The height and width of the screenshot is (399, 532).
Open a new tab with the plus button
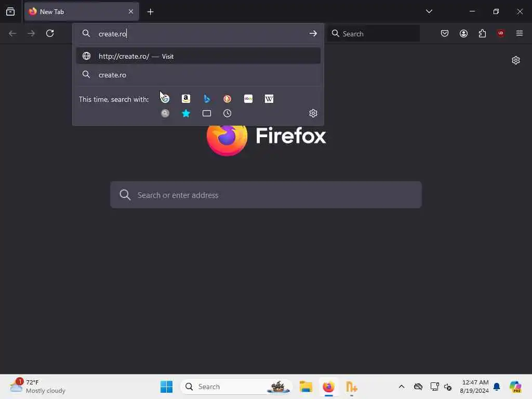(150, 12)
